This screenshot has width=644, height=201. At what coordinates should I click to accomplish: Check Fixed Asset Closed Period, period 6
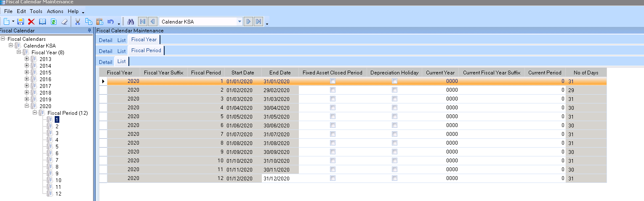[333, 125]
